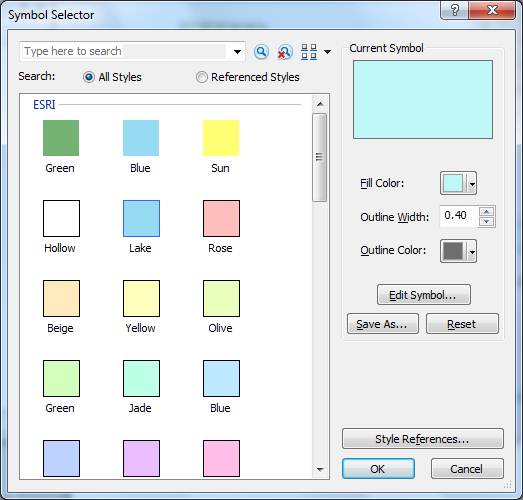
Task: Open Style References dialog
Action: tap(423, 439)
